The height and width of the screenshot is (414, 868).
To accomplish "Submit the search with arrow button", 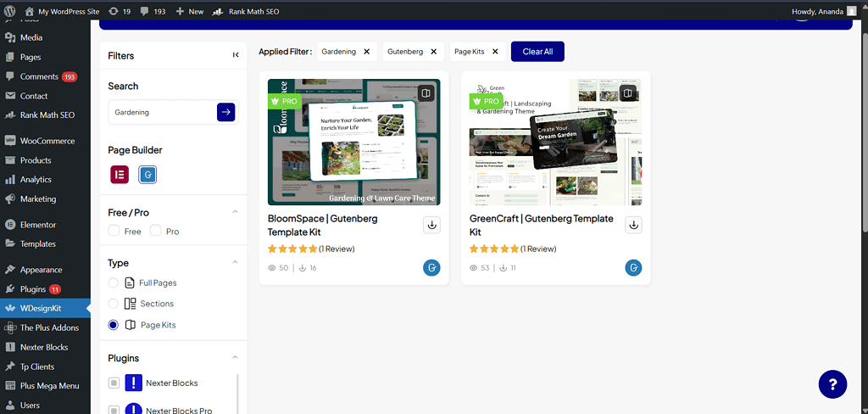I will tap(225, 112).
